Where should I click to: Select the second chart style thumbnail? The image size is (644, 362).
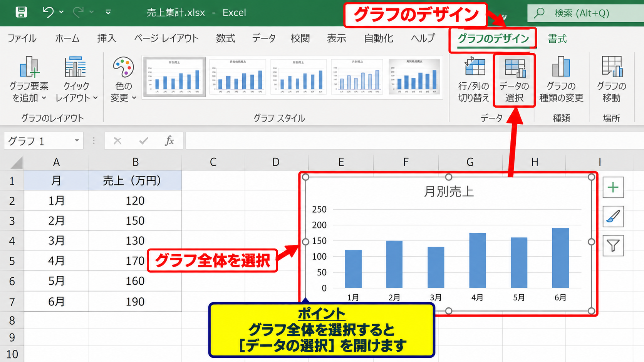tap(238, 77)
